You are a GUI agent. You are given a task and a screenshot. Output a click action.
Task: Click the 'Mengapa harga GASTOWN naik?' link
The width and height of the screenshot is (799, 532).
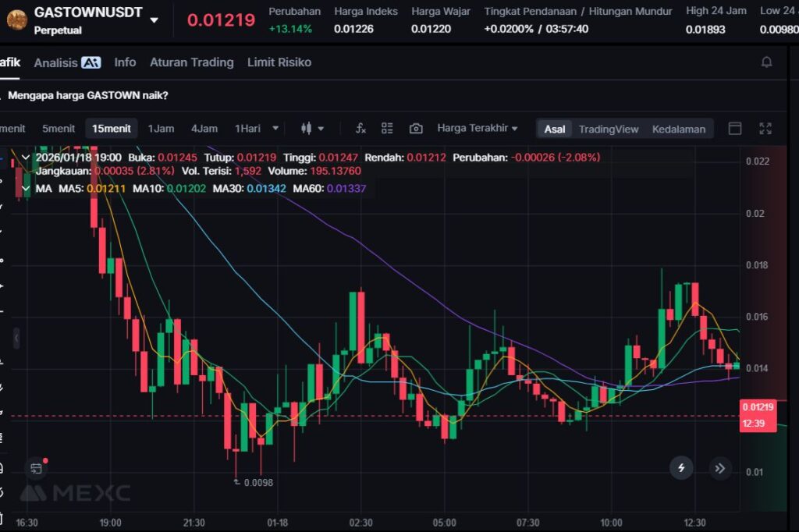(87, 96)
